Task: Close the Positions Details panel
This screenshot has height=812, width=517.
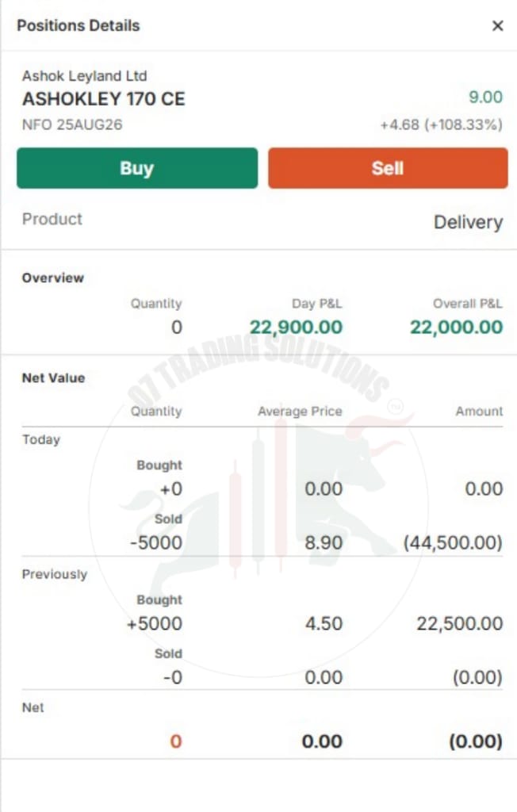Action: point(497,25)
